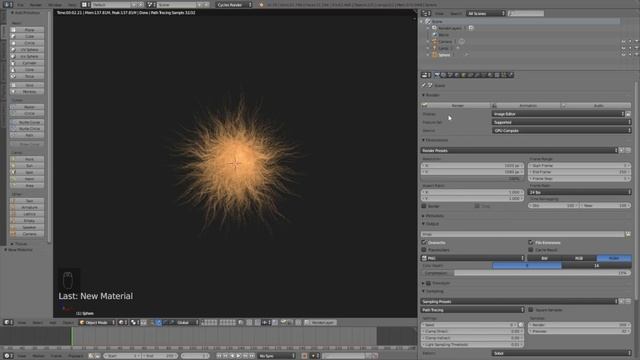640x360 pixels.
Task: Click the outliner search field
Action: pyautogui.click(x=526, y=13)
